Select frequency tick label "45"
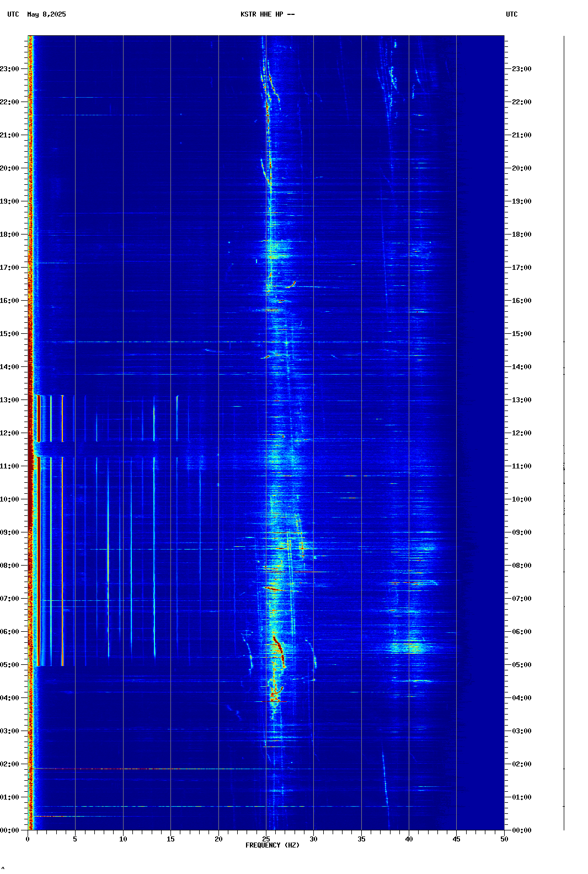588x874 pixels. (x=456, y=839)
